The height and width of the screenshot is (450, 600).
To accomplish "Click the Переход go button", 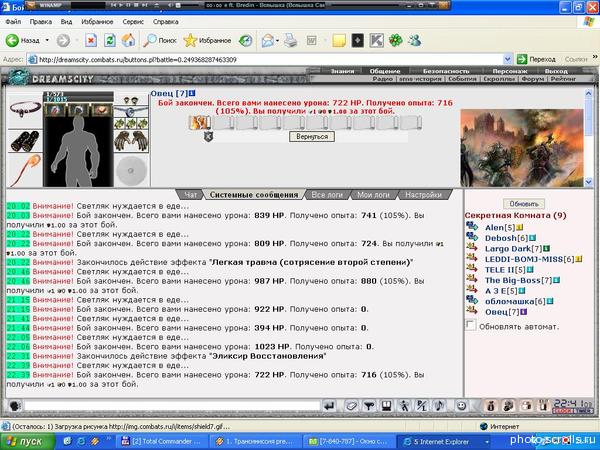I will 536,59.
